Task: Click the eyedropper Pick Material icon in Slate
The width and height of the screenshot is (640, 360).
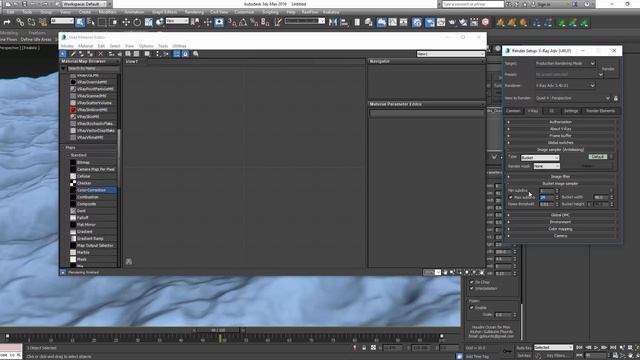Action: pyautogui.click(x=73, y=54)
